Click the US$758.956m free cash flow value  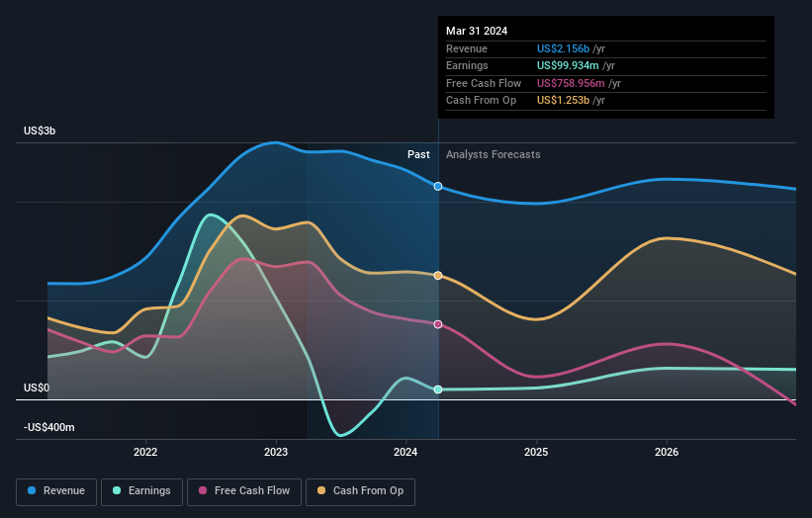pyautogui.click(x=571, y=83)
